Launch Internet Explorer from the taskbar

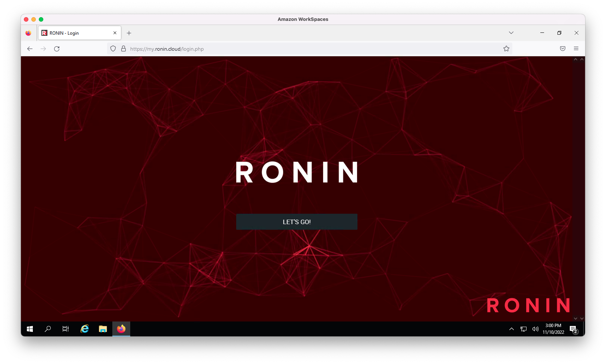(84, 329)
